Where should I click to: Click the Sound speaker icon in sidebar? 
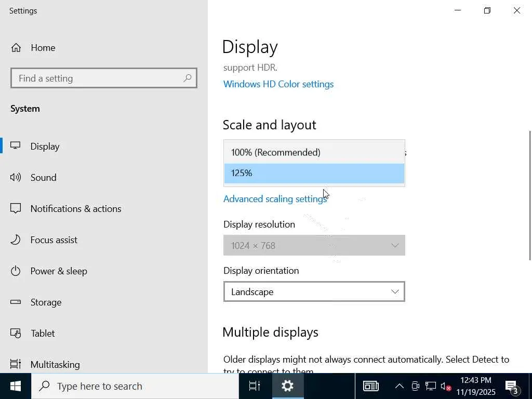coord(15,177)
